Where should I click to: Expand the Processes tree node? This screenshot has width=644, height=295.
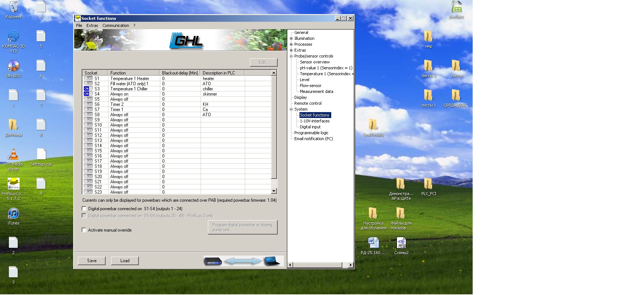(x=291, y=44)
